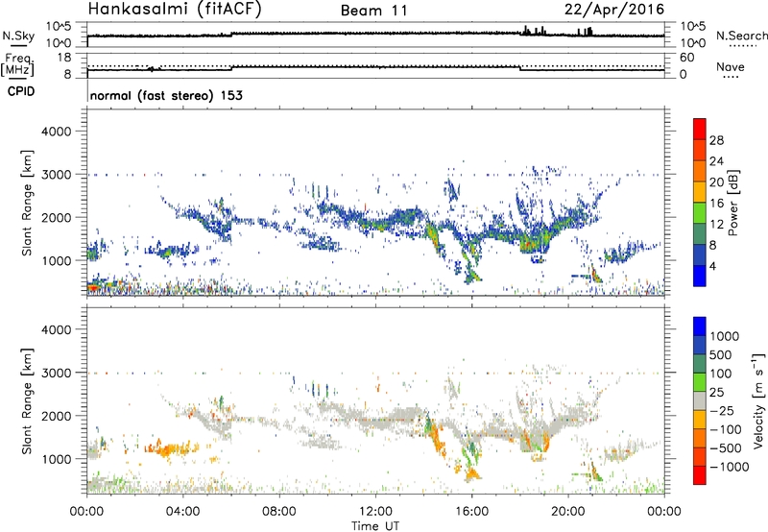Click the '-500' label on Velocity scale
Screen dimensions: 768x532
[725, 448]
